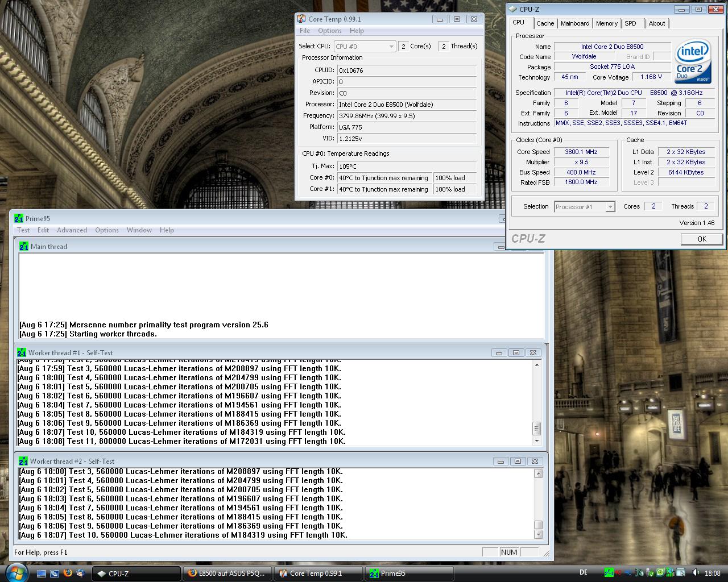Click Switch between windows quick launch icon
This screenshot has height=582, width=728.
(x=55, y=573)
